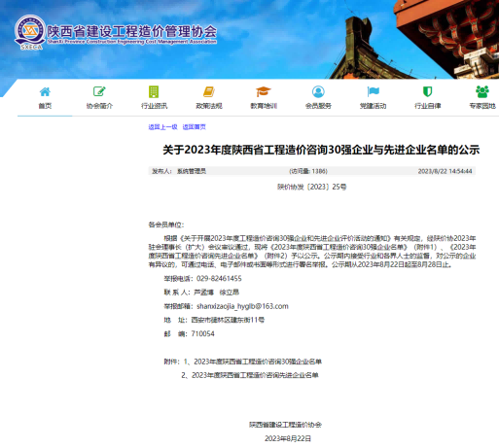Screen dimensions: 499x448
Task: Open attachment 1, the 30强企业名单
Action: click(x=258, y=362)
